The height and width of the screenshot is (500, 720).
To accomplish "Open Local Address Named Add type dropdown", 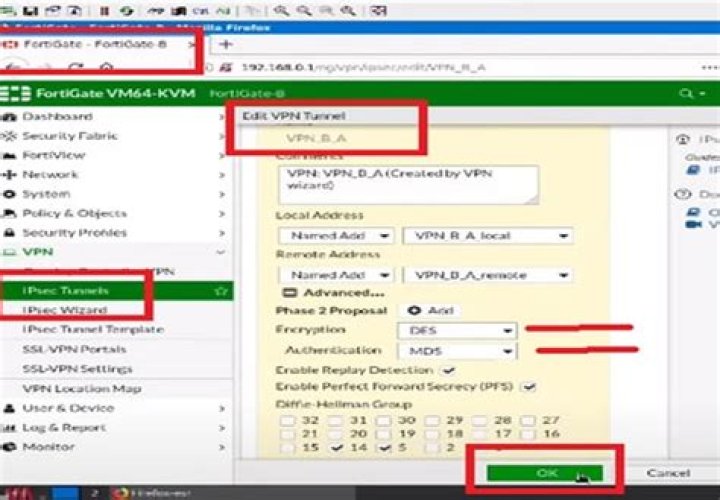I will click(x=336, y=236).
